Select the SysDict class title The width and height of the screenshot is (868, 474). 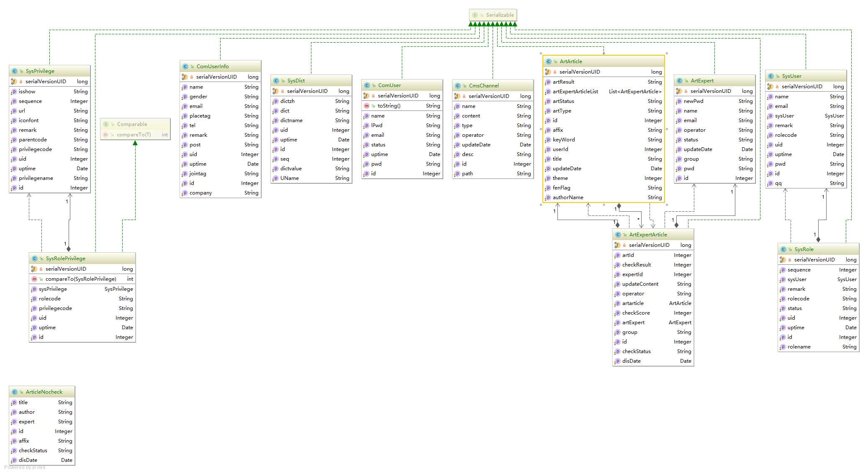pos(296,81)
